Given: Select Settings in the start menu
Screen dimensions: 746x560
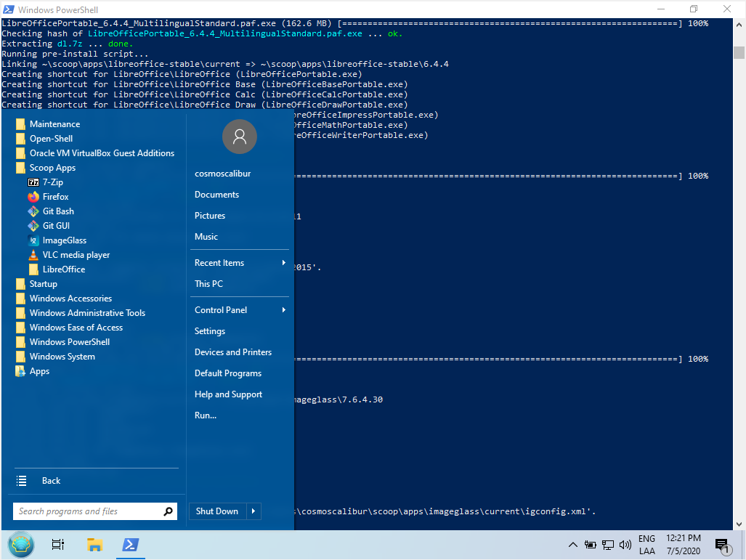Looking at the screenshot, I should click(x=210, y=331).
